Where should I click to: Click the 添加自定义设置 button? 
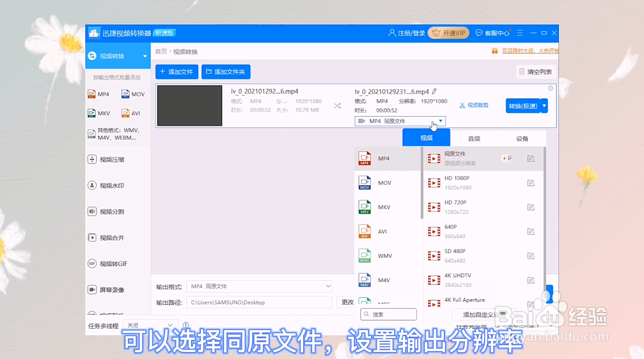pos(485,315)
